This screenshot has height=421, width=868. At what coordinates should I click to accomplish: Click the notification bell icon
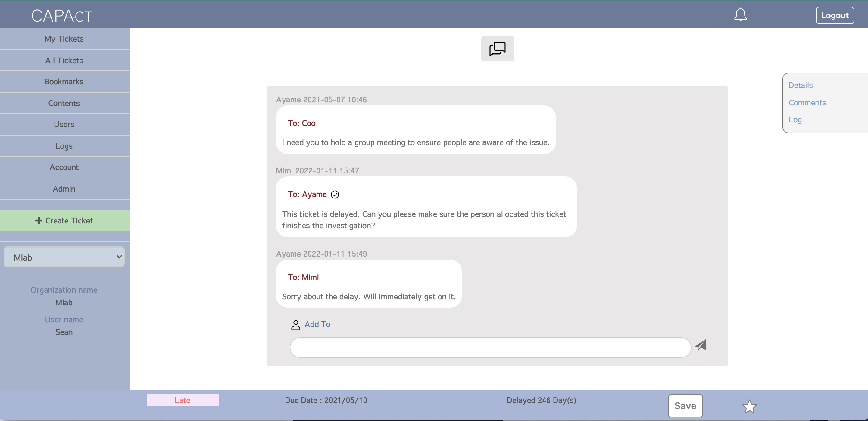click(x=740, y=14)
